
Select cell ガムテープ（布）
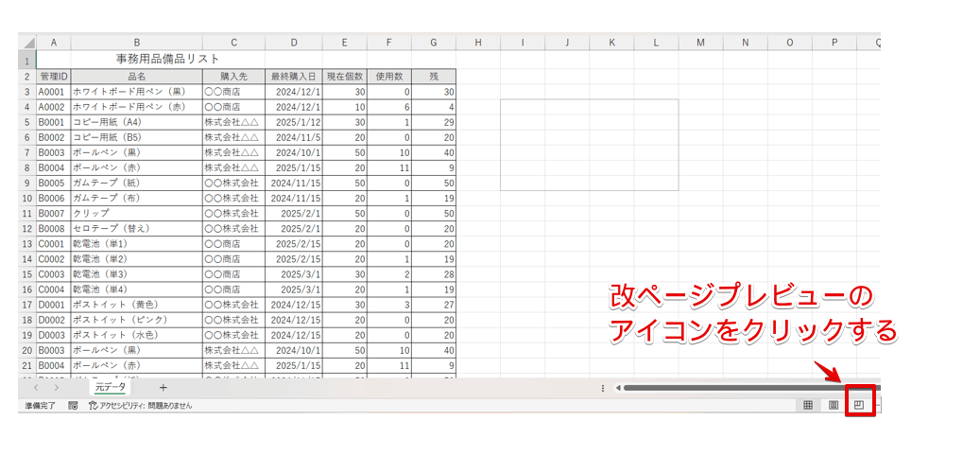[137, 199]
